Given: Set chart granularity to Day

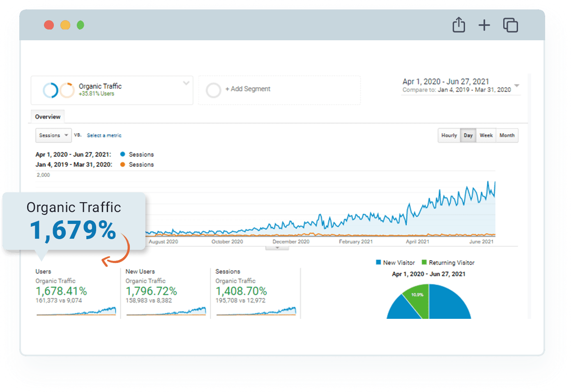Looking at the screenshot, I should pyautogui.click(x=468, y=135).
